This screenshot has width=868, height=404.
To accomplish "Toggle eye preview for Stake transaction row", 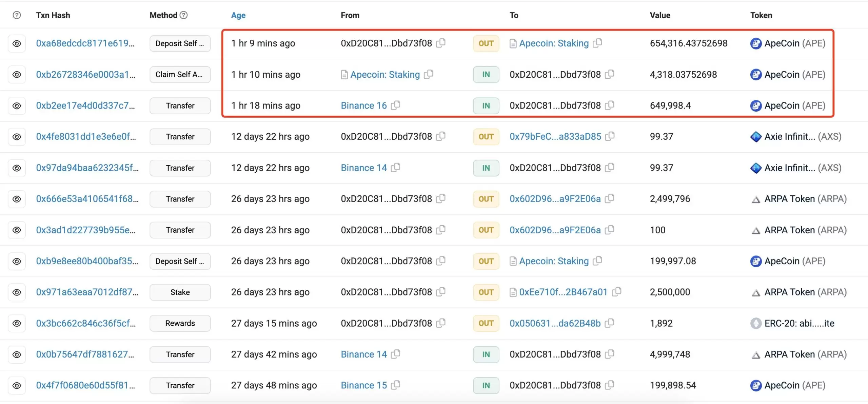I will click(17, 292).
